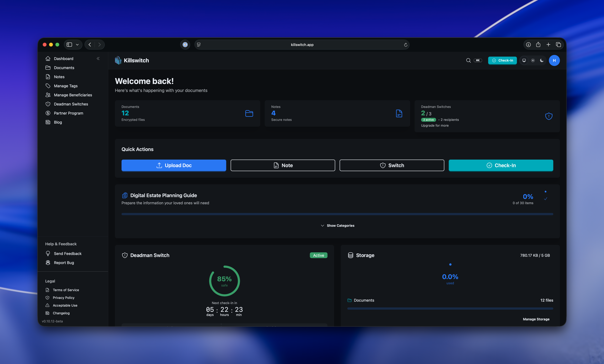604x364 pixels.
Task: Go to Manage Beneficiaries page
Action: [73, 95]
